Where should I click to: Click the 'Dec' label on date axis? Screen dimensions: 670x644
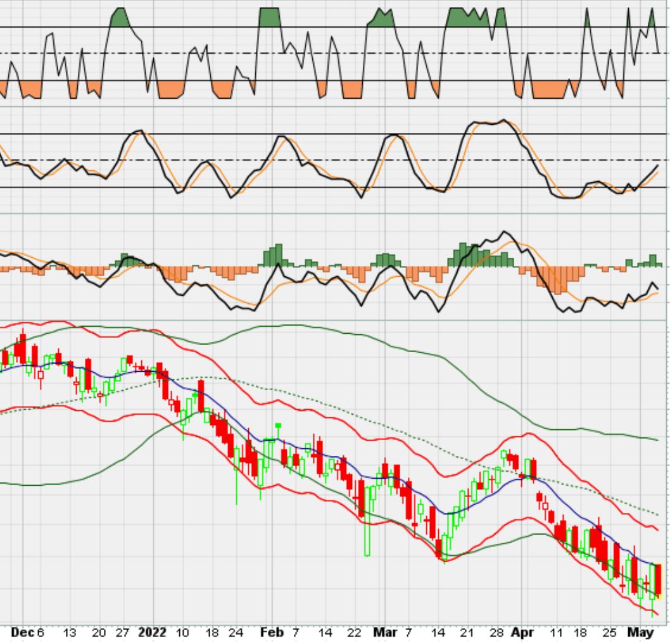pyautogui.click(x=23, y=632)
